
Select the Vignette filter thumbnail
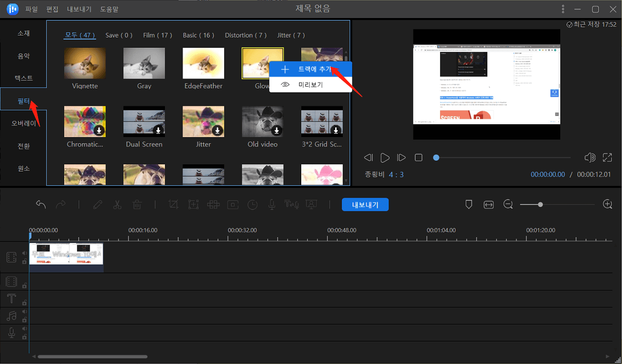pos(85,63)
